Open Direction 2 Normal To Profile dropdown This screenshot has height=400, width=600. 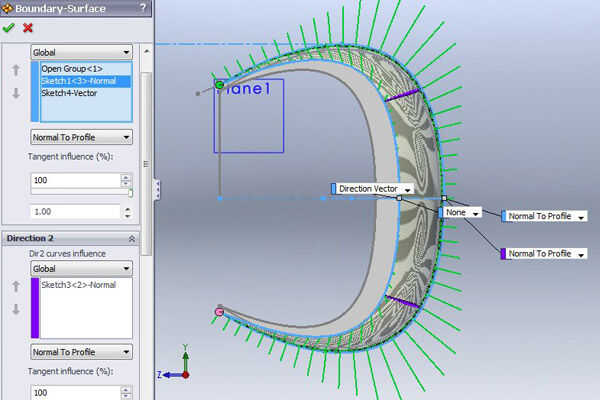coord(82,352)
